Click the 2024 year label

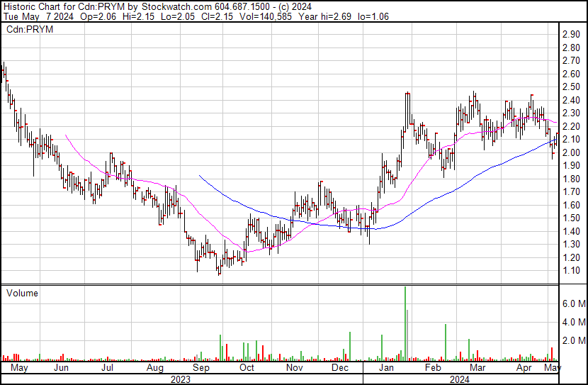(460, 379)
